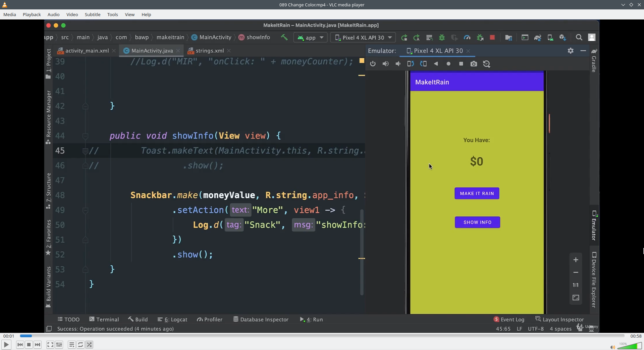This screenshot has height=350, width=644.
Task: Go to previous media track
Action: (20, 345)
